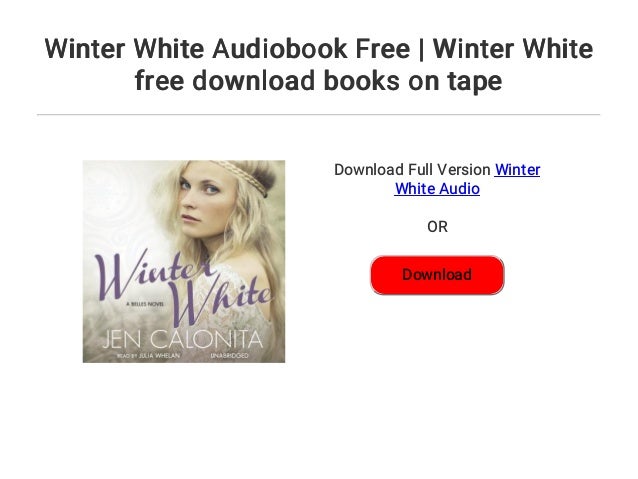
Task: Click the OR separator text
Action: [437, 227]
